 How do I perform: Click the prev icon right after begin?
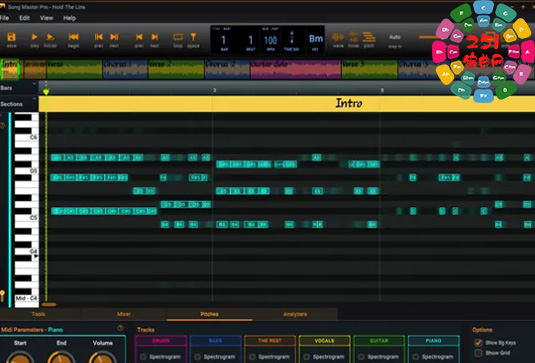coord(99,37)
